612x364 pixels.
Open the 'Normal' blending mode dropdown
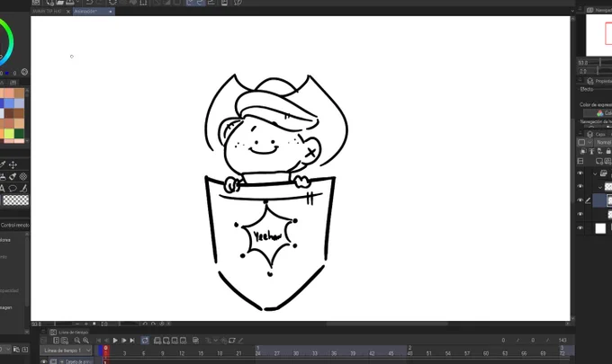tap(603, 142)
